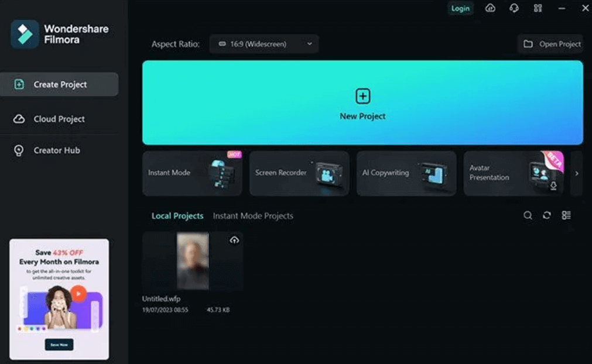Click the Create Project file-plus icon
Image resolution: width=592 pixels, height=364 pixels.
click(19, 84)
